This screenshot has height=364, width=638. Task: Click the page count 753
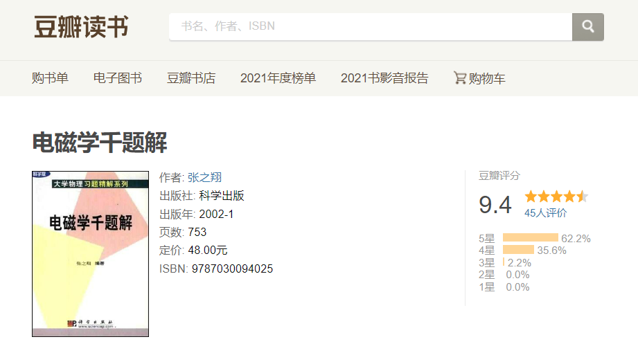pyautogui.click(x=197, y=232)
